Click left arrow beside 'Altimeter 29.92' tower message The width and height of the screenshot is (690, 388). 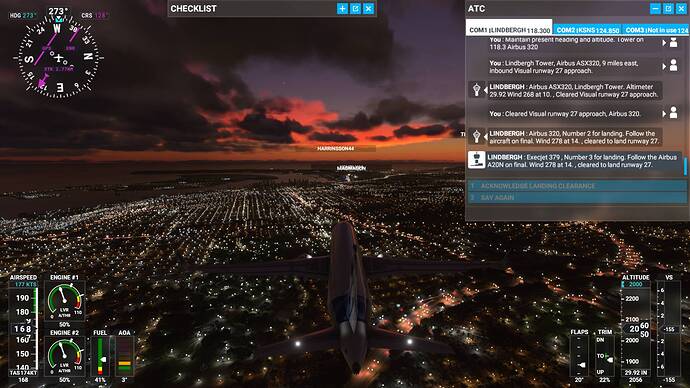pyautogui.click(x=485, y=90)
